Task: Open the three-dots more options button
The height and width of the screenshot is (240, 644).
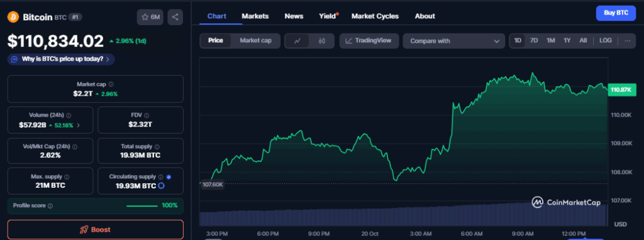Action: click(x=627, y=41)
